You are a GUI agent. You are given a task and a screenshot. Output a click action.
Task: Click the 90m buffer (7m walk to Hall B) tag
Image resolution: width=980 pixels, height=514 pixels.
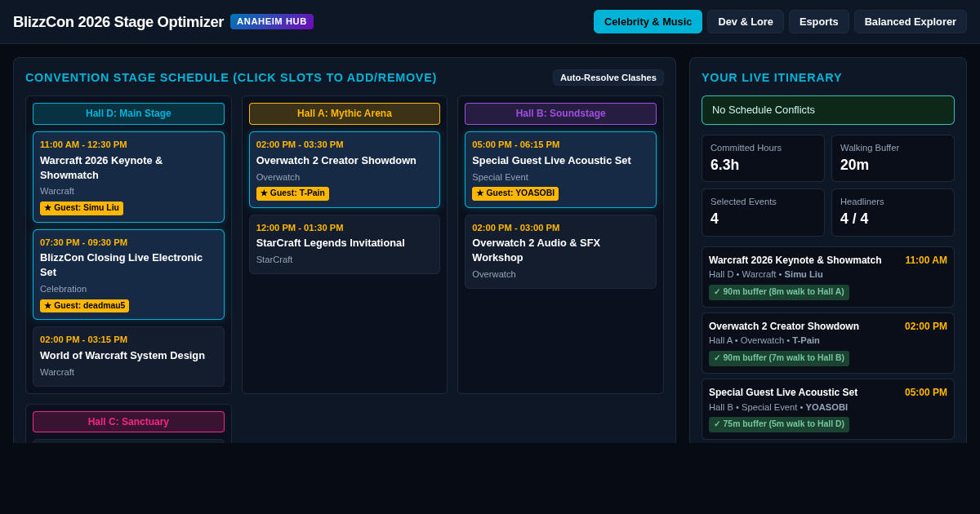(x=779, y=358)
